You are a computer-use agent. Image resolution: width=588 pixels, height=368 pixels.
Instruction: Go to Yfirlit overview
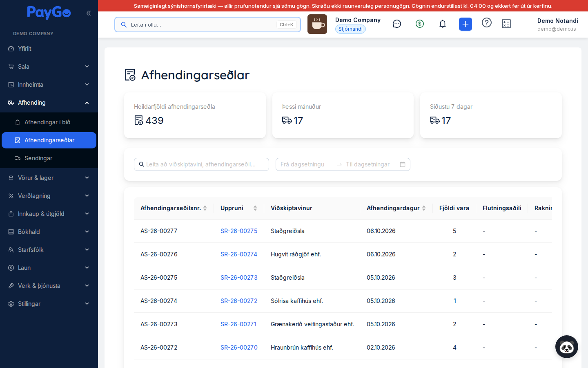point(49,49)
